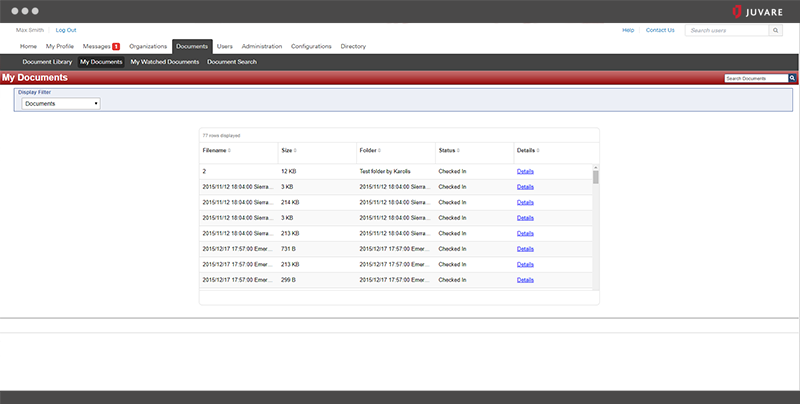
Task: Open Details for the 299 B file
Action: tap(525, 280)
